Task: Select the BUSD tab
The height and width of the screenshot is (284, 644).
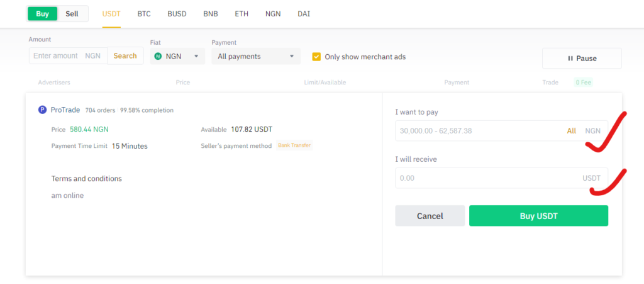Action: pos(177,14)
